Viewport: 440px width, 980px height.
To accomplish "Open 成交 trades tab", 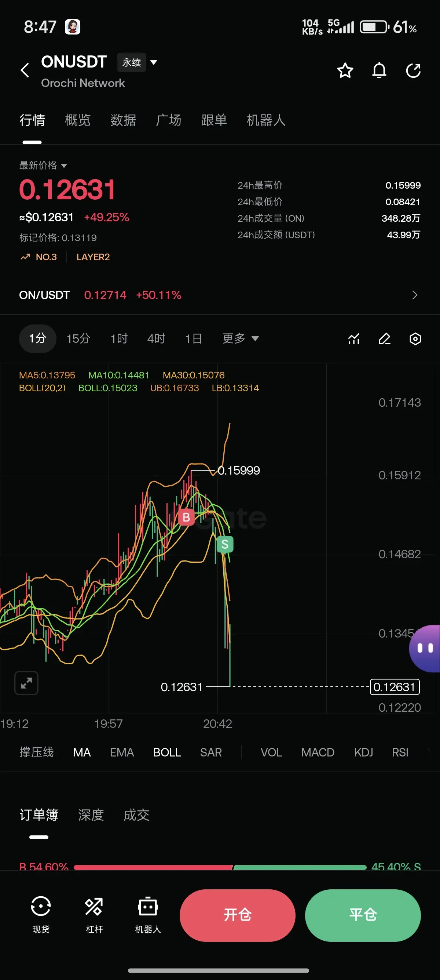I will [x=136, y=814].
